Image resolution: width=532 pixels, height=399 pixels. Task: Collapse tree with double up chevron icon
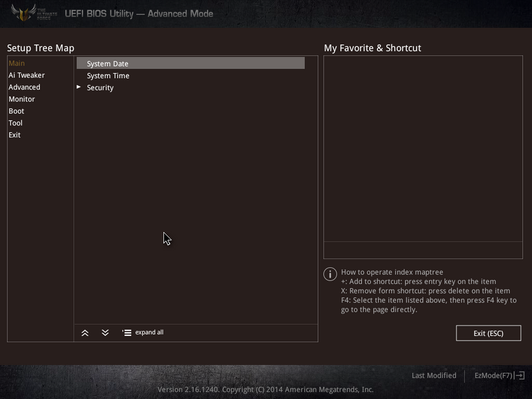pyautogui.click(x=85, y=333)
